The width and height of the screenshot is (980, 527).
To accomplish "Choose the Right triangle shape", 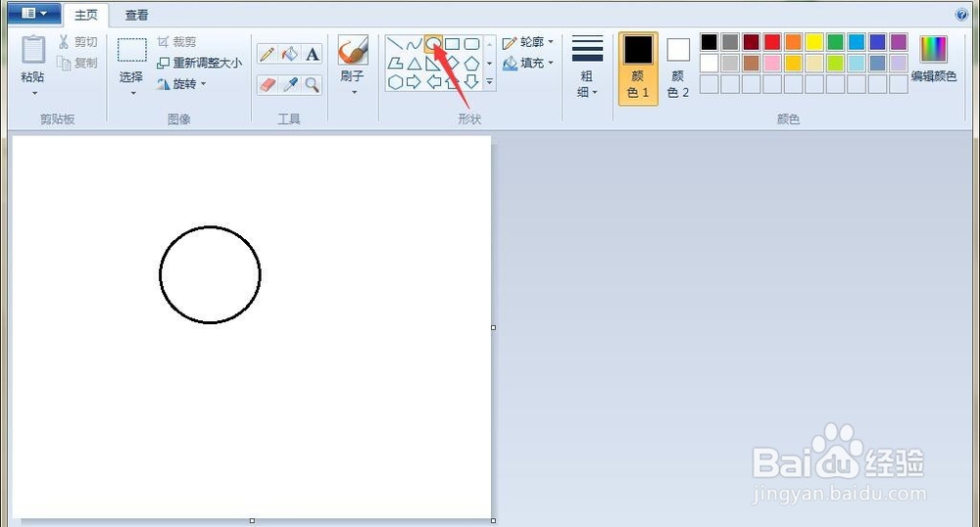I will coord(432,63).
